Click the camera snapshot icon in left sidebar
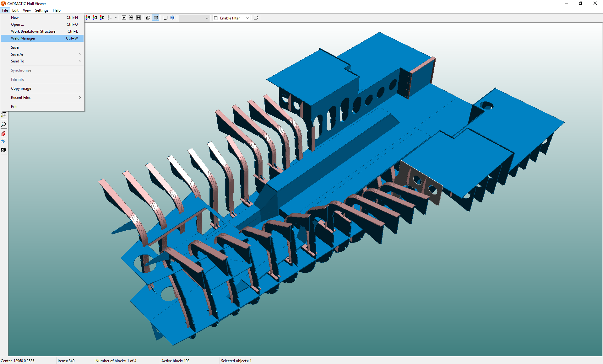 [x=3, y=150]
